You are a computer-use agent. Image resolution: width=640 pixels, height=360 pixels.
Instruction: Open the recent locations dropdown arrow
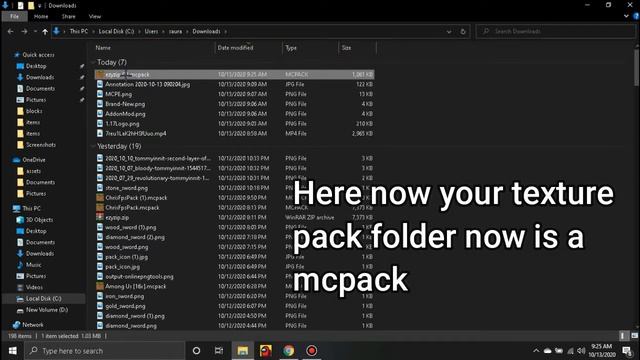pos(35,31)
